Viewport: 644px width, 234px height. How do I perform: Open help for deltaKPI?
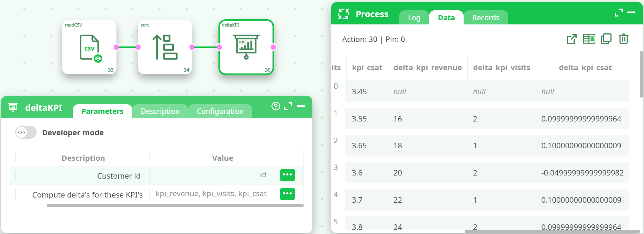(x=276, y=106)
